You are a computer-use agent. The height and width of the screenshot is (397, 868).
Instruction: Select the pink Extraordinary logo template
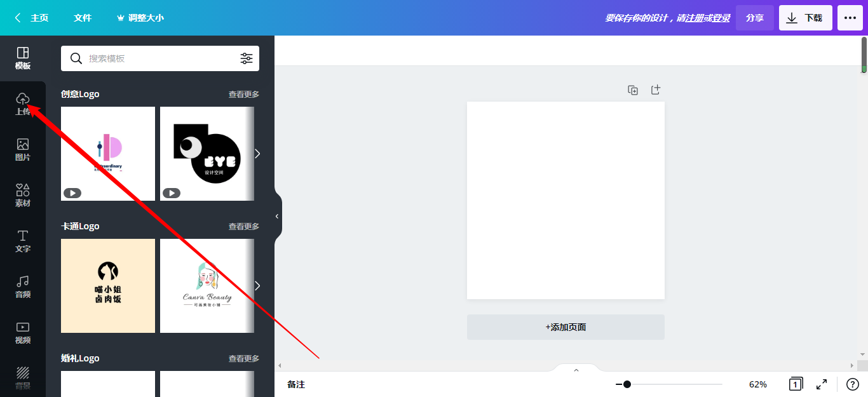click(x=108, y=154)
